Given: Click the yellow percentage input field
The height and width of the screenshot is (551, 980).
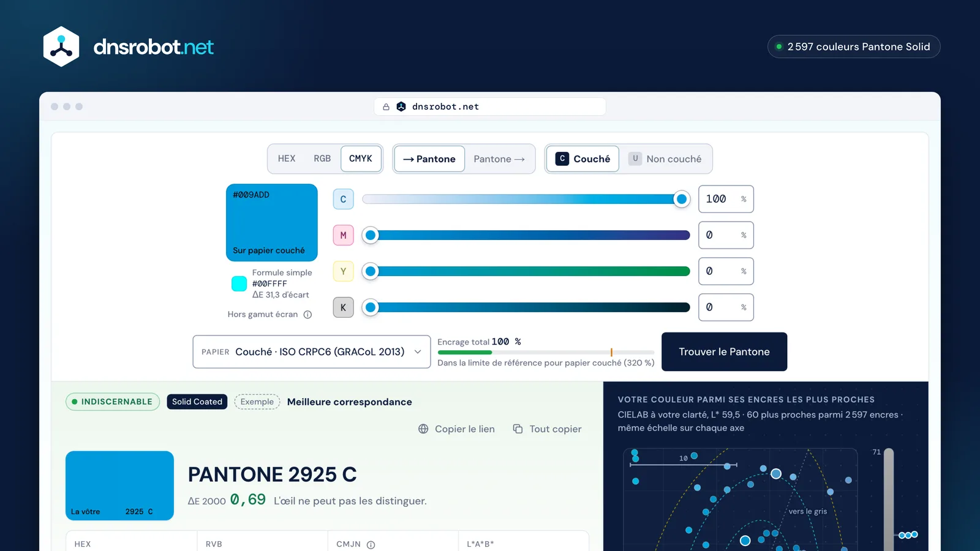Looking at the screenshot, I should (726, 271).
